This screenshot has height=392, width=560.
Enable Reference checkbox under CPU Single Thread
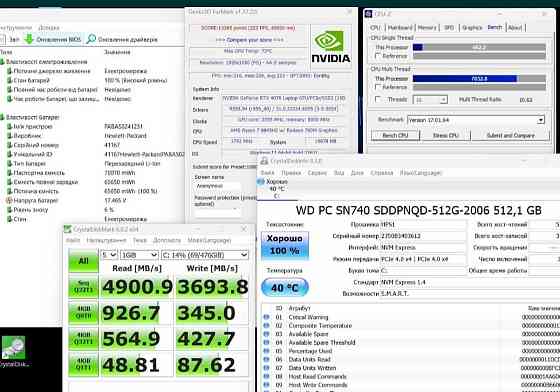pos(378,56)
